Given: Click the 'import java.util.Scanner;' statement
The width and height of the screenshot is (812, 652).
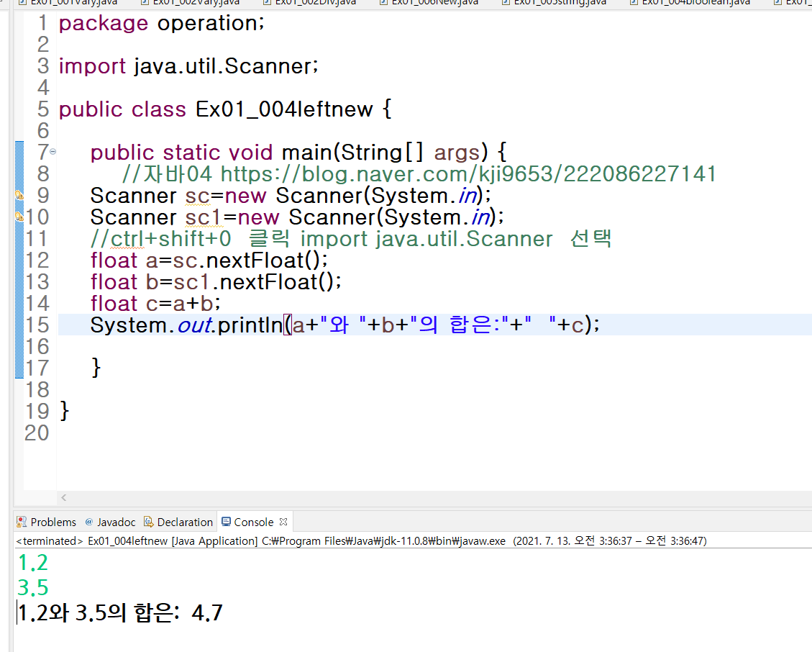Looking at the screenshot, I should (x=188, y=66).
